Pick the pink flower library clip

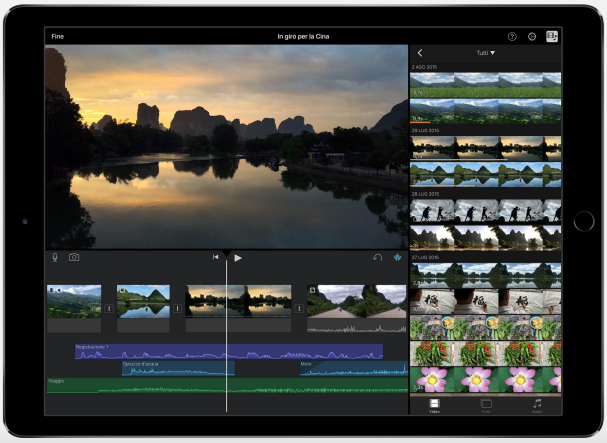485,380
